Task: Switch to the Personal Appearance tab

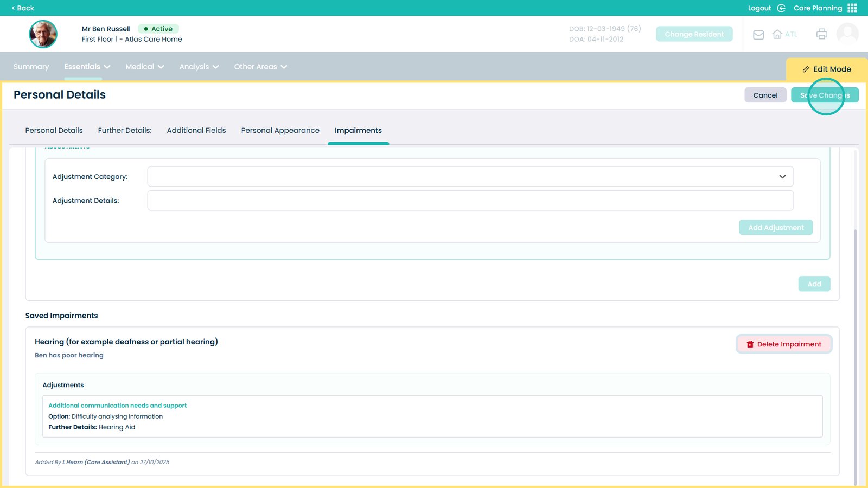Action: 280,131
